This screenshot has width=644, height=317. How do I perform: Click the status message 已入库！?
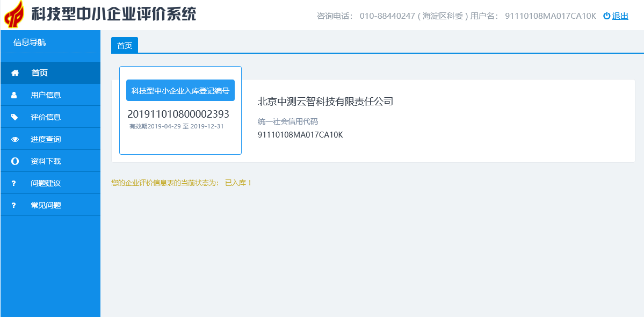238,183
